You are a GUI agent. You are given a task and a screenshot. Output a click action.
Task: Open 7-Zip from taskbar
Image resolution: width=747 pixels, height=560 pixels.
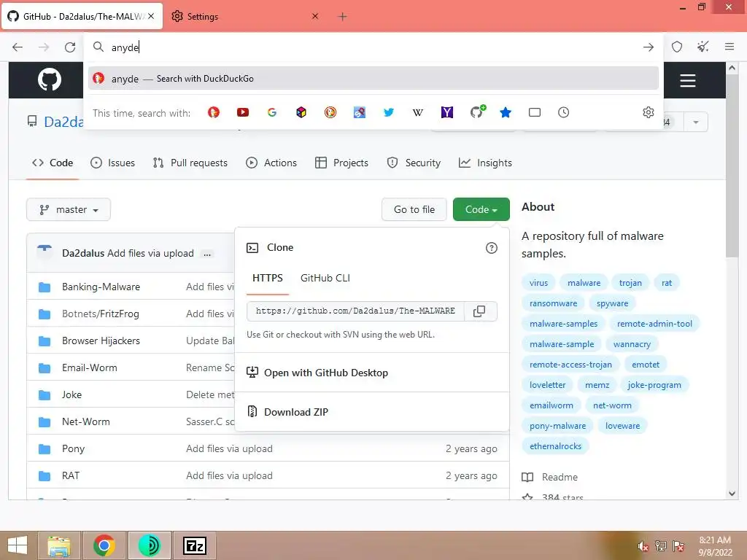194,545
